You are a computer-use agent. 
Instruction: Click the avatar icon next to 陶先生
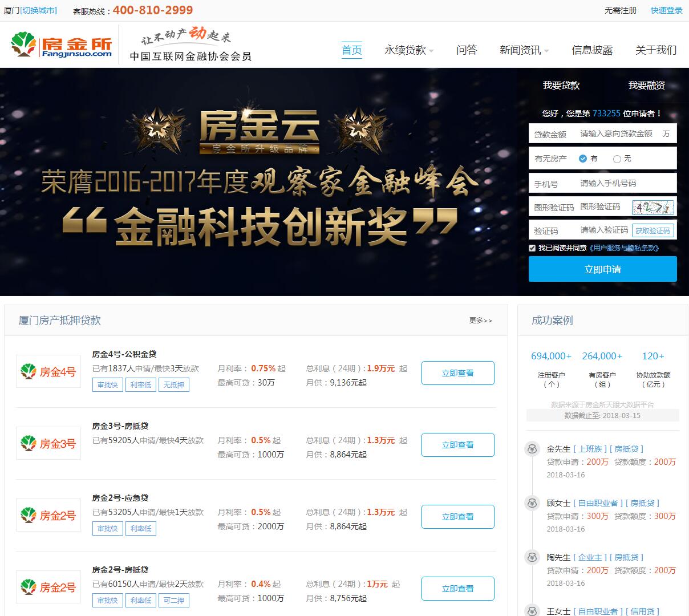click(532, 557)
